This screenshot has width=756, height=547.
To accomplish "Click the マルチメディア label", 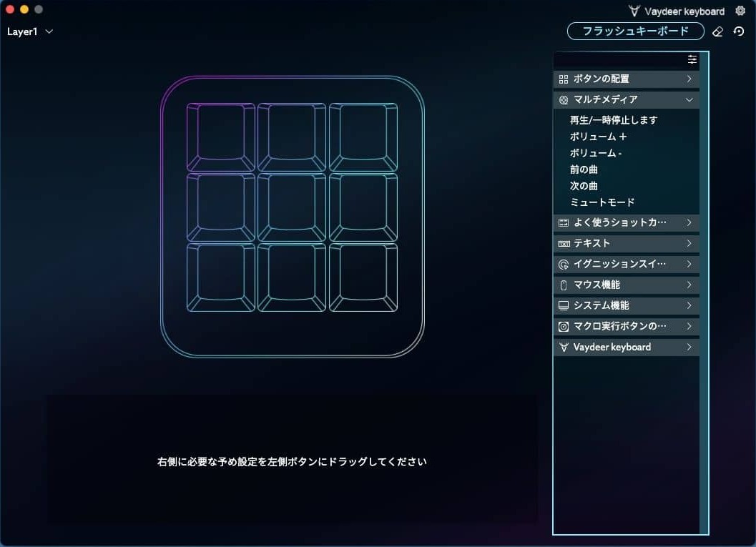I will tap(606, 99).
